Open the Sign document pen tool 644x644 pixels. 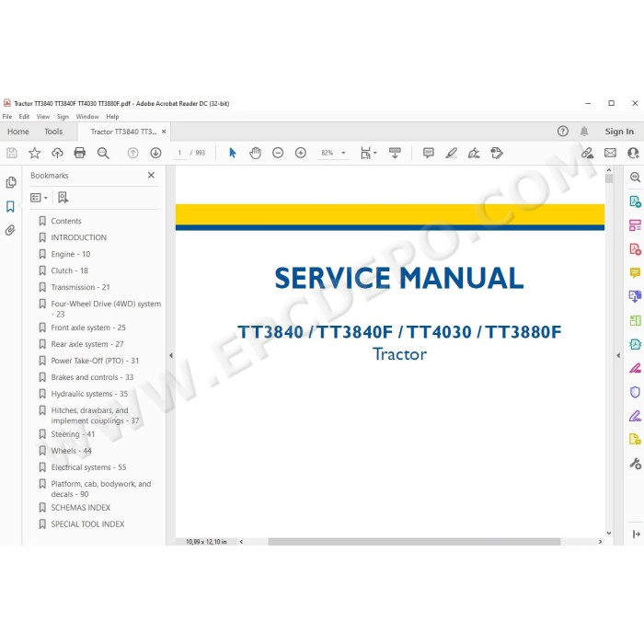pyautogui.click(x=474, y=154)
